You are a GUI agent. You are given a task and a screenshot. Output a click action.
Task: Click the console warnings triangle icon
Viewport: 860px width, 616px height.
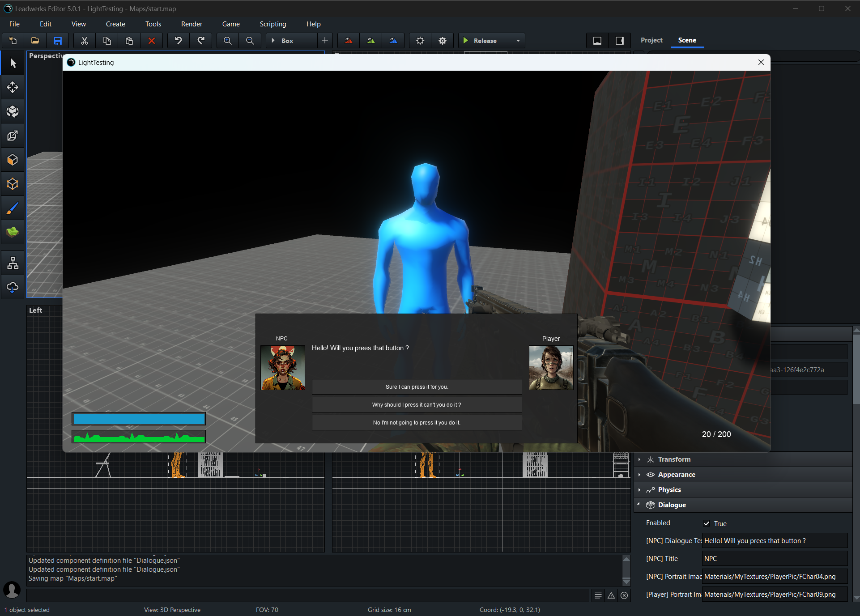coord(611,595)
